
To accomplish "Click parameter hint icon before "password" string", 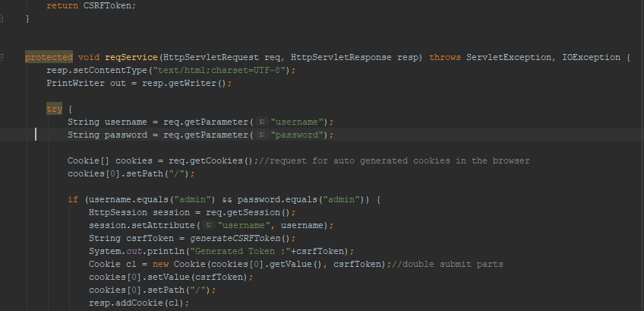I will [x=261, y=135].
